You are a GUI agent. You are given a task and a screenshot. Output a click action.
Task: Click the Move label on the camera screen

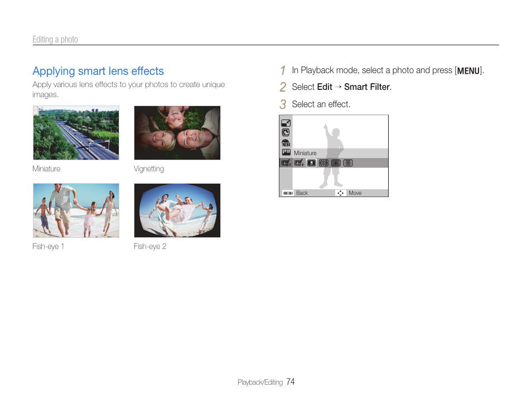pyautogui.click(x=355, y=193)
